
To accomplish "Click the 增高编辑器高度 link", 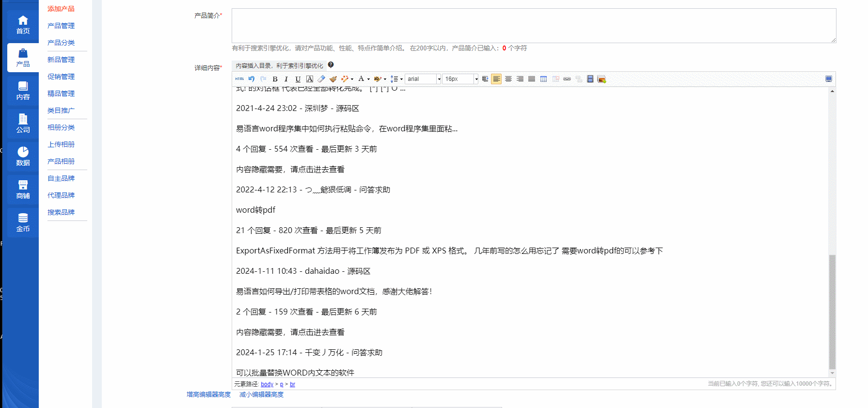I will [x=208, y=394].
